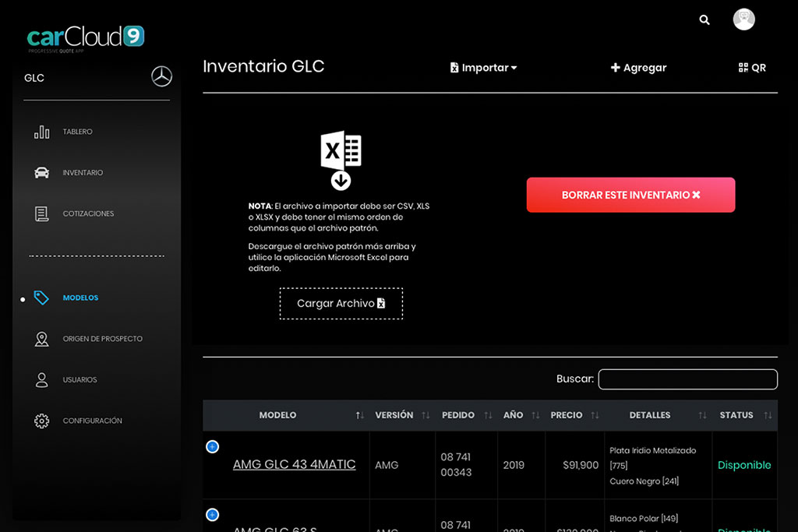Click the Mercedes-Benz logo icon
798x532 pixels.
tap(161, 77)
